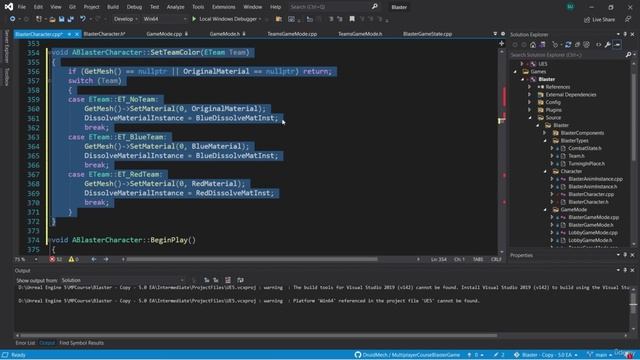Click the Properties wrench icon in Solution Explorer
Screen dimensions: 640x360
click(x=608, y=44)
